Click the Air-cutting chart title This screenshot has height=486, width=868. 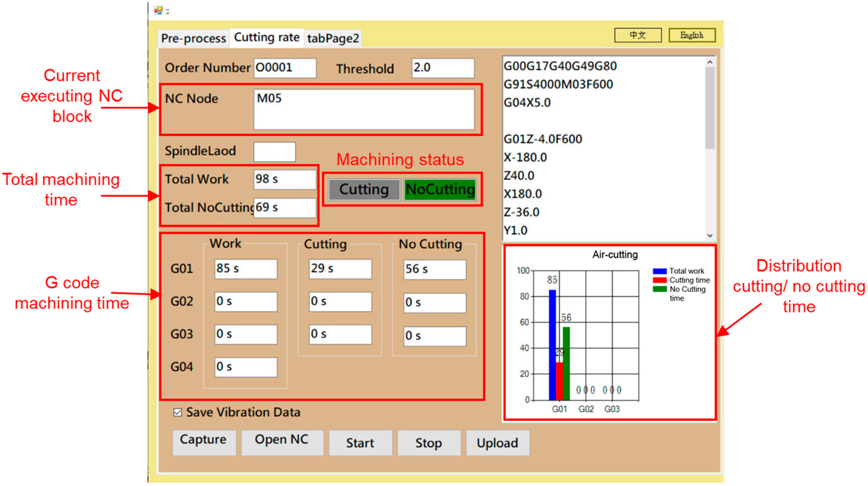tap(615, 255)
